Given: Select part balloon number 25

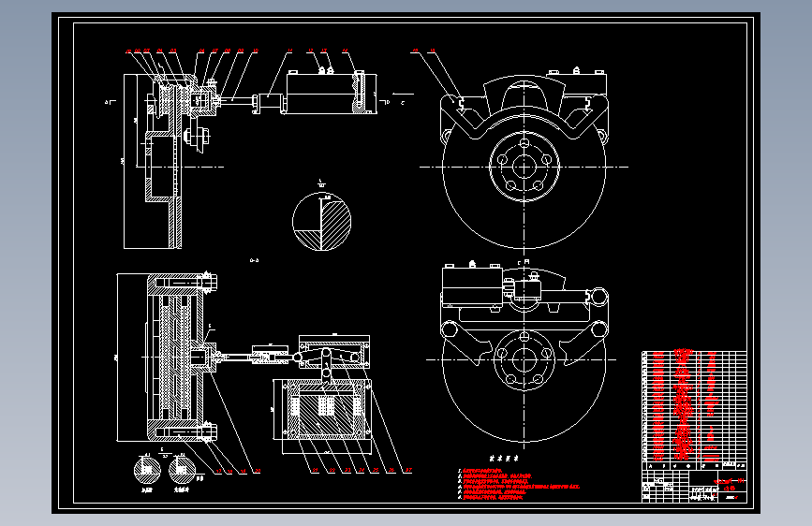Looking at the screenshot, I should click(x=376, y=471).
